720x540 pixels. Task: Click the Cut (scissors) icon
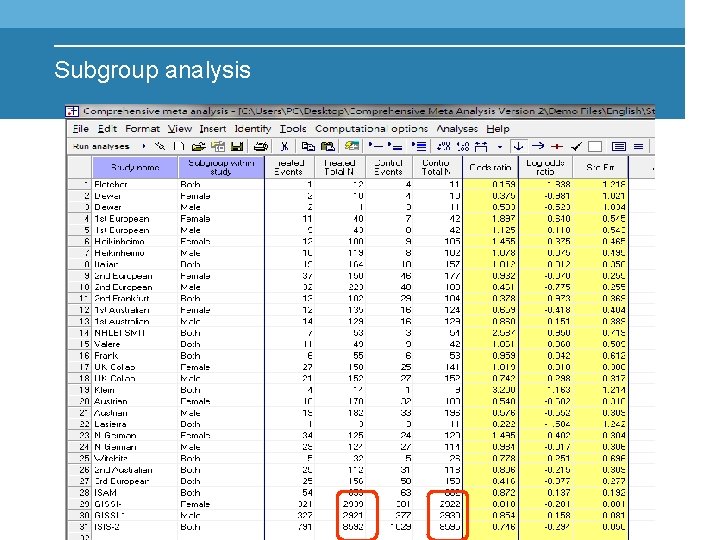(x=285, y=146)
